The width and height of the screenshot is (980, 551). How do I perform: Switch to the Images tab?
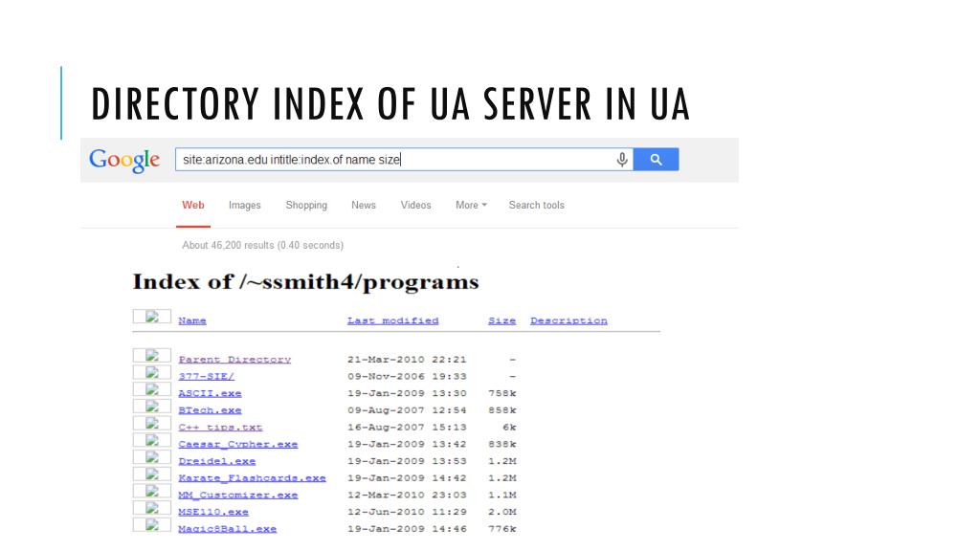click(244, 205)
